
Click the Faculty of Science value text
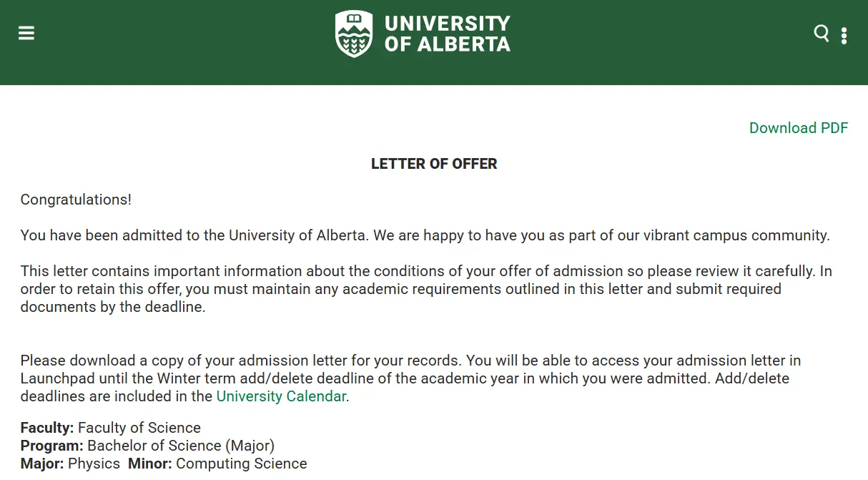click(x=139, y=428)
